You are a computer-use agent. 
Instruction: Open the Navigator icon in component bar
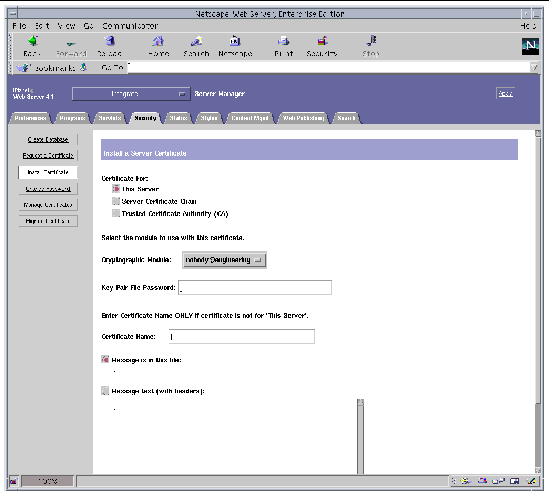pos(465,481)
